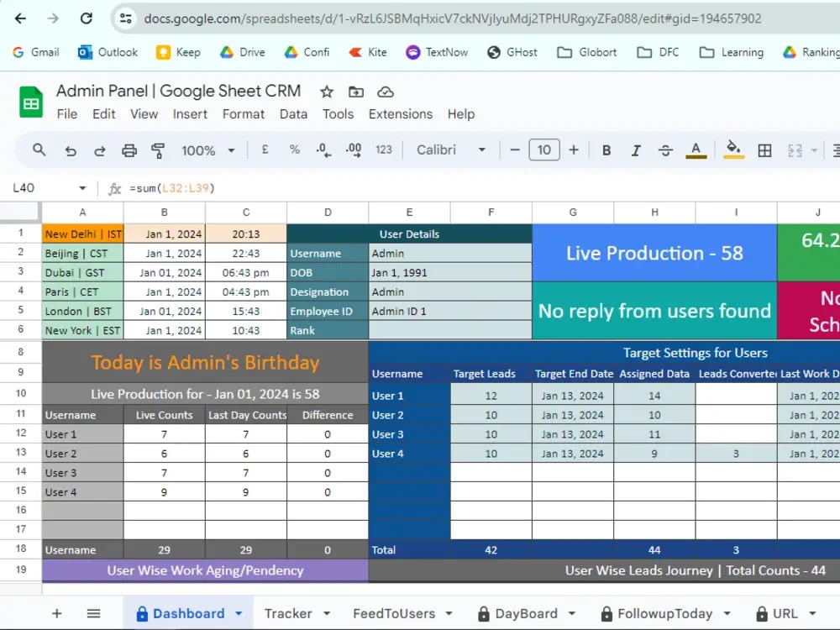Open the Outlook bookmark
Viewport: 840px width, 630px height.
[108, 52]
